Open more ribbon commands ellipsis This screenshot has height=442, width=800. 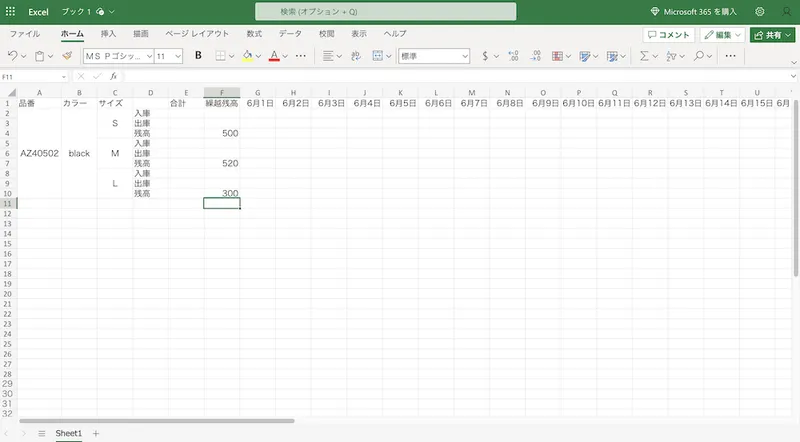(731, 56)
